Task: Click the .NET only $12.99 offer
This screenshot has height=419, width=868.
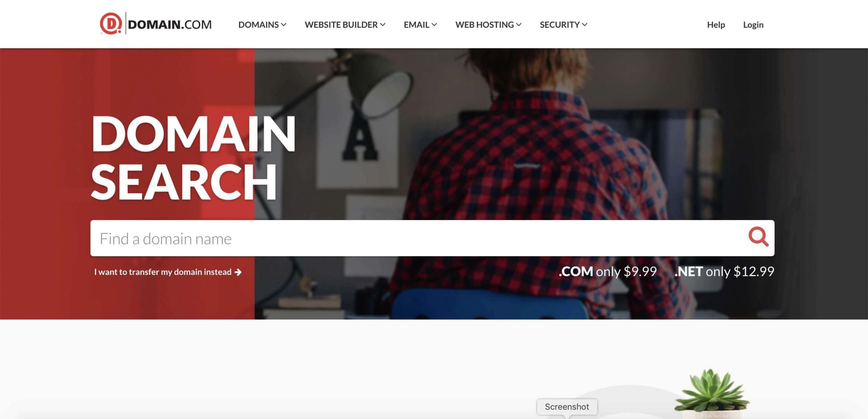Action: click(x=724, y=271)
